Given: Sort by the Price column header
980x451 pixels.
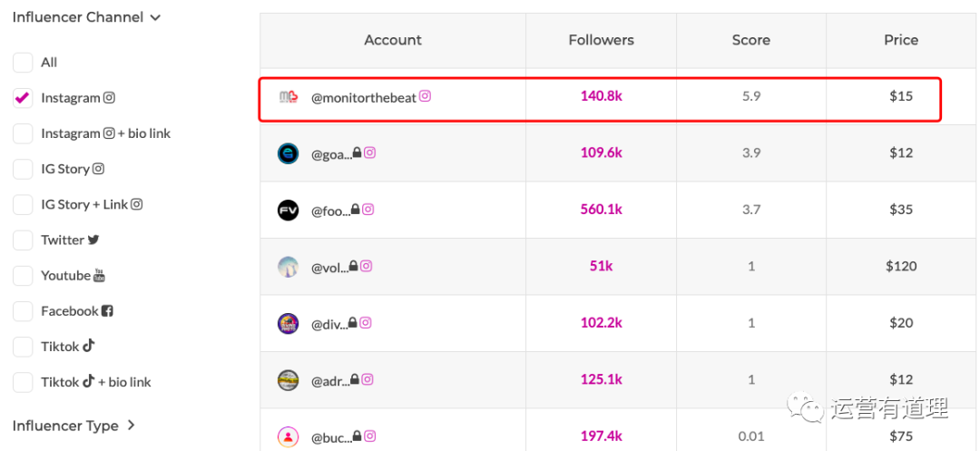Looking at the screenshot, I should [x=901, y=40].
